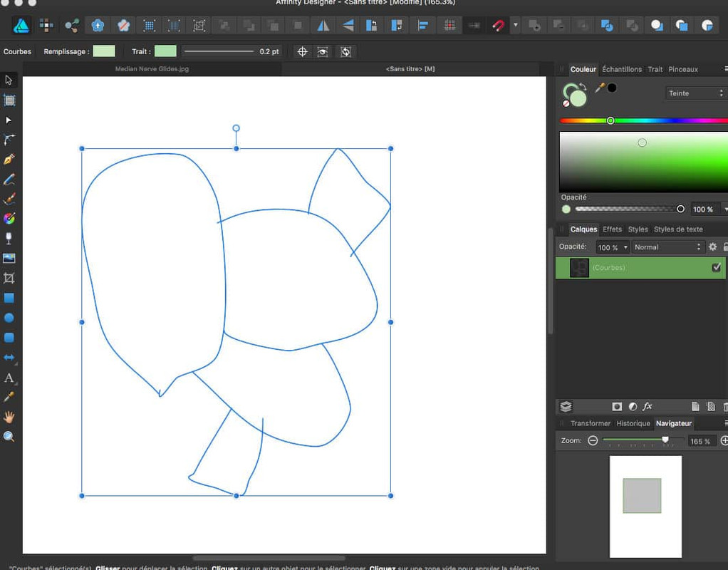Open the Teinte color model dropdown
Image resolution: width=728 pixels, height=570 pixels.
(x=695, y=93)
